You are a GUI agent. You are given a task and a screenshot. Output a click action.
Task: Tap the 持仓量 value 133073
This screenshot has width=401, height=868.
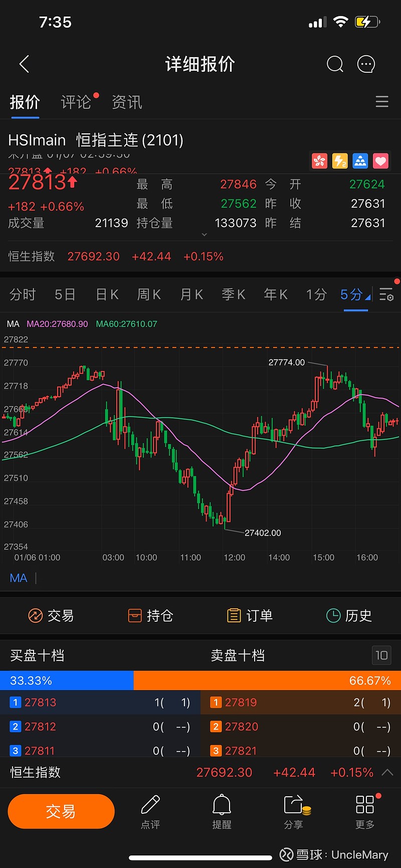pos(236,223)
